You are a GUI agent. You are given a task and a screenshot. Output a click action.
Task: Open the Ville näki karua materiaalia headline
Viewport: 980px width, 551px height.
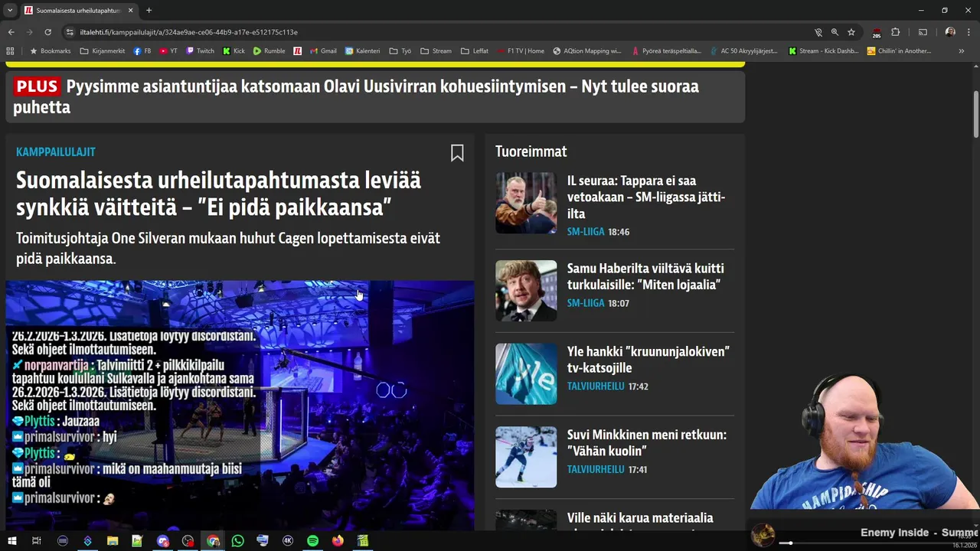pos(640,521)
